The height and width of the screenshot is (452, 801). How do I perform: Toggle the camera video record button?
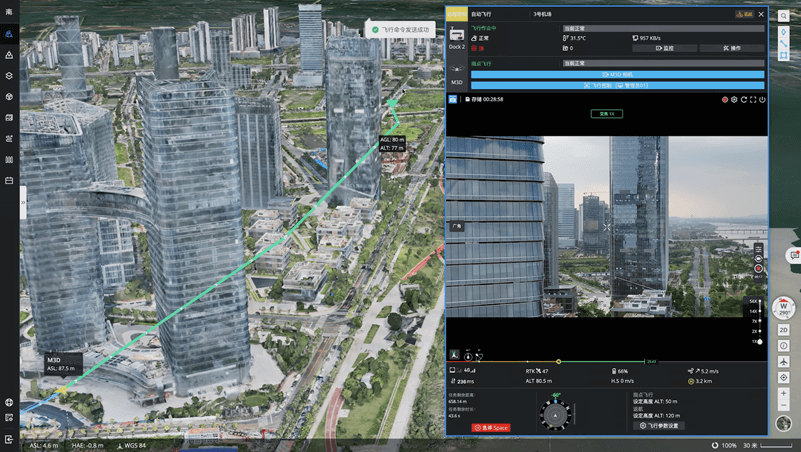click(759, 268)
